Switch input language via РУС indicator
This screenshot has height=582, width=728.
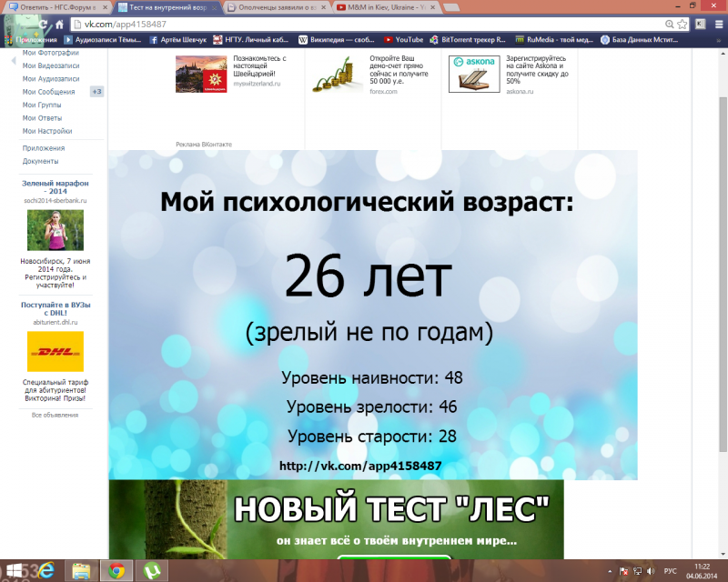pos(670,571)
